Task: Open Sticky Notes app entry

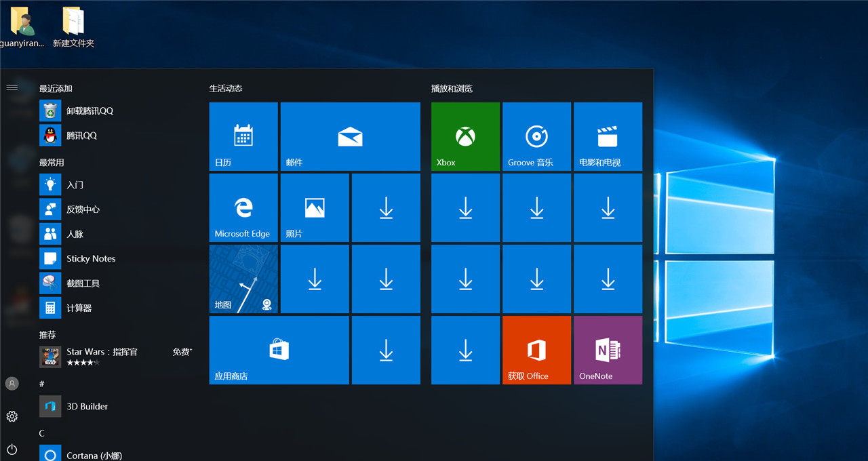Action: click(x=117, y=258)
